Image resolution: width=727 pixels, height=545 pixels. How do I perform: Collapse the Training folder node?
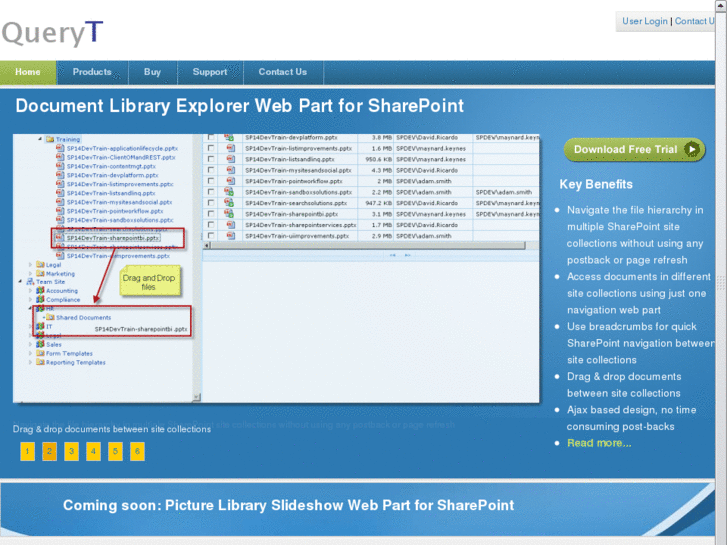coord(40,139)
